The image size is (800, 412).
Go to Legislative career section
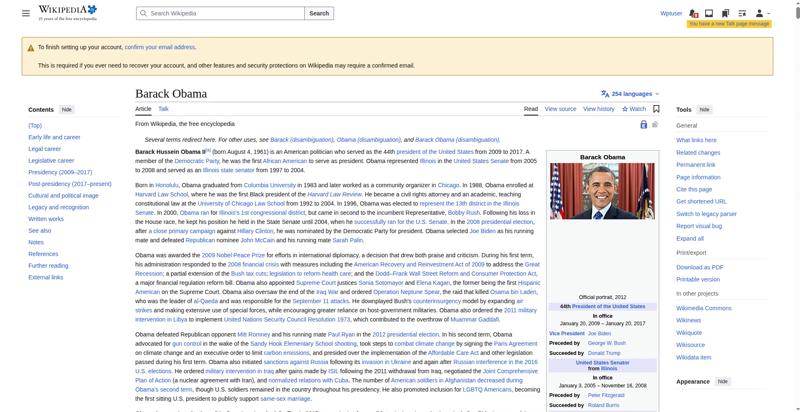click(x=51, y=161)
